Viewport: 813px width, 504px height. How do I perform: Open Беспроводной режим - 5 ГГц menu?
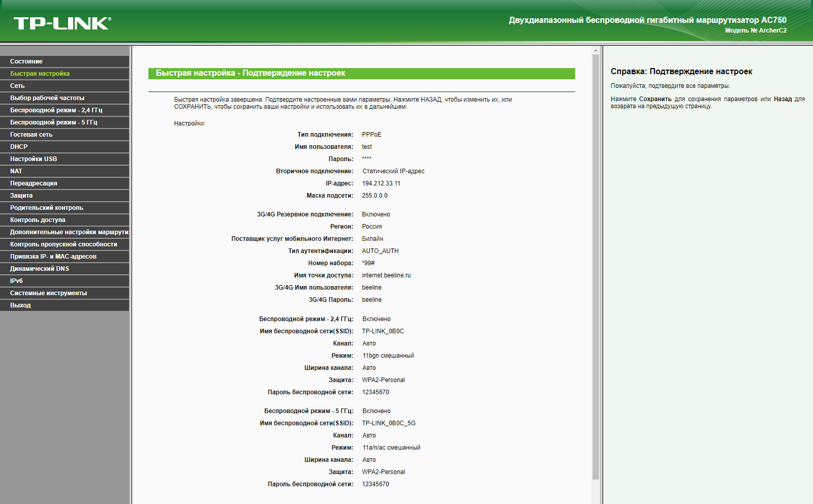pyautogui.click(x=65, y=122)
